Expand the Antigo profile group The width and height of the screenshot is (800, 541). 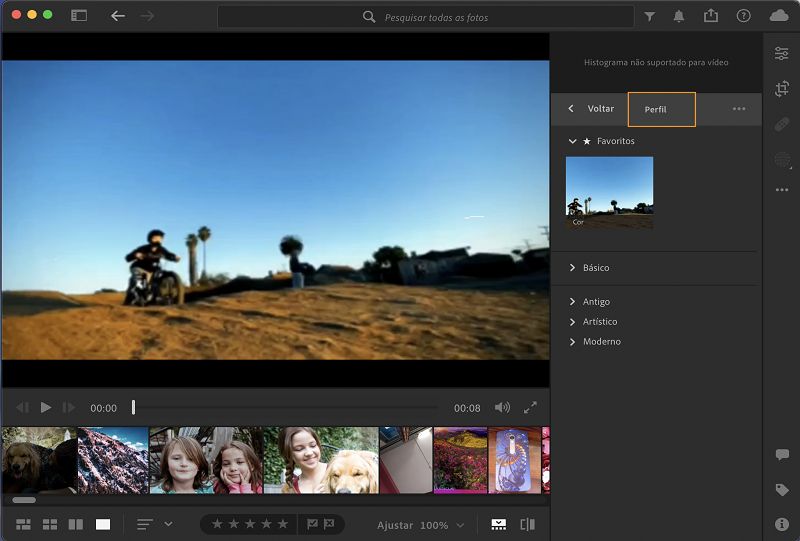click(x=572, y=302)
